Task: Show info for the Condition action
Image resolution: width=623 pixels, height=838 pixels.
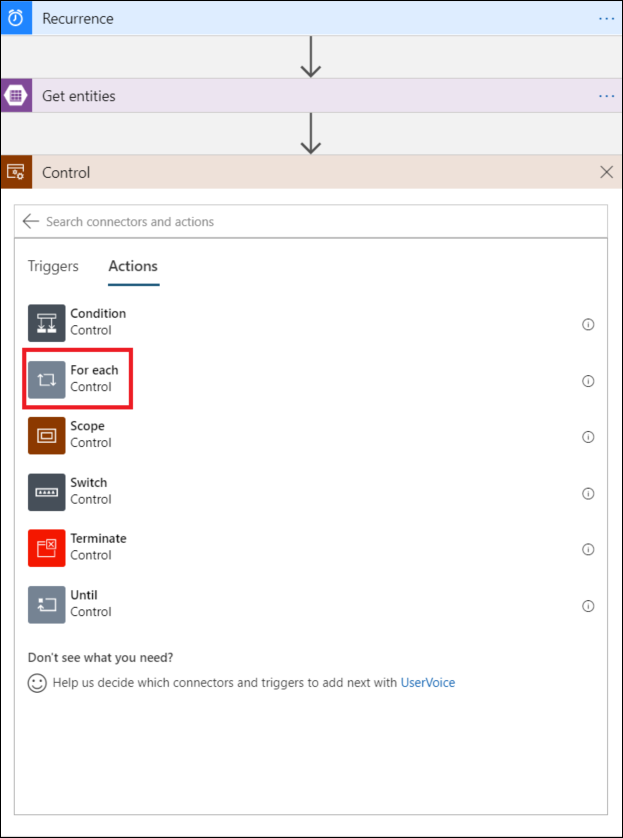Action: tap(588, 324)
